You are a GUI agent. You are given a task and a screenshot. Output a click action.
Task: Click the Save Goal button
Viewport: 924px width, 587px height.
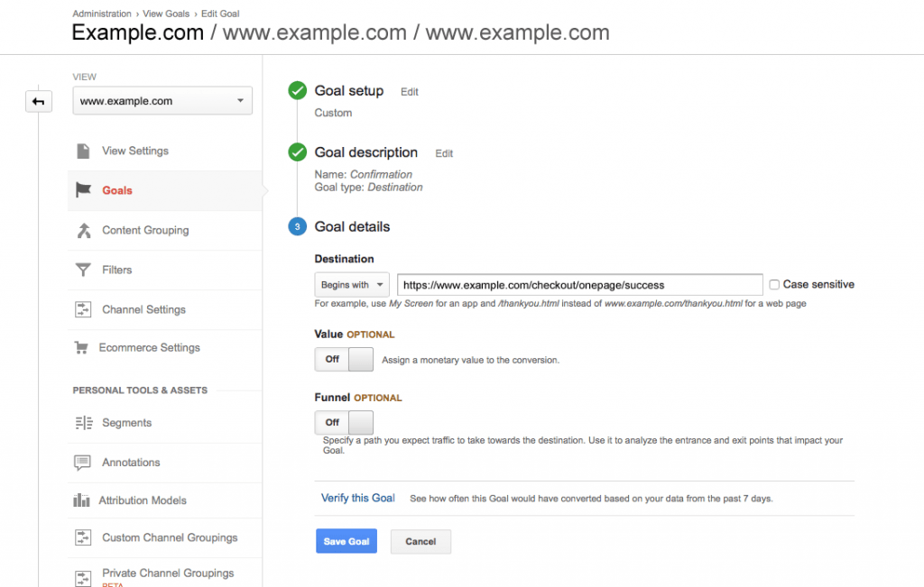click(346, 541)
